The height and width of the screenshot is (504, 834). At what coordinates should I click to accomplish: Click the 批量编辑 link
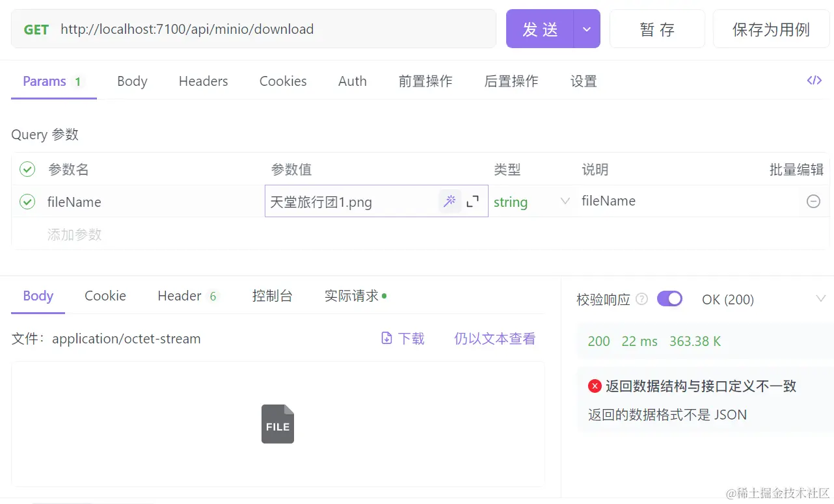(796, 170)
